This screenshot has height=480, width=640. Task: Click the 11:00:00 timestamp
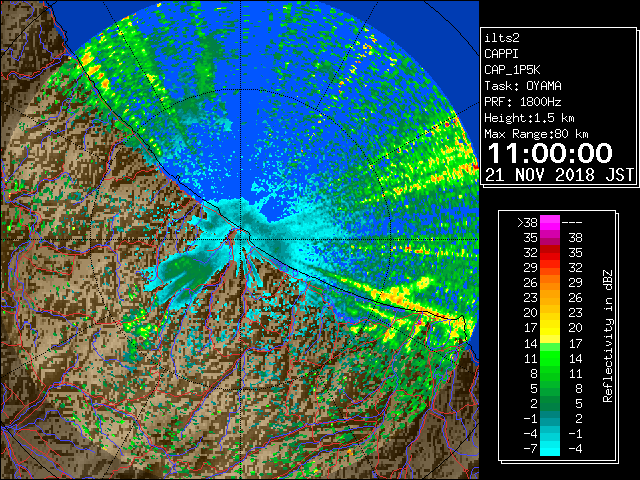pos(550,153)
